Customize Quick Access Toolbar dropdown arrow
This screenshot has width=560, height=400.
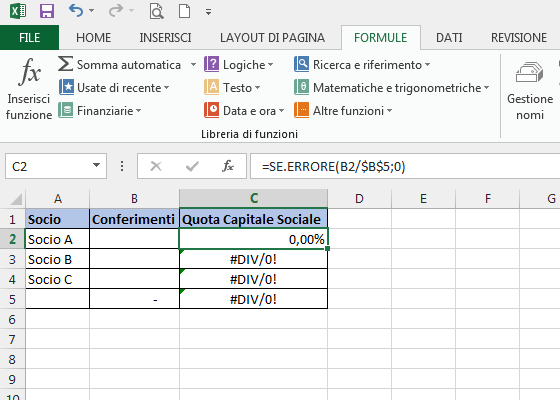coord(208,12)
